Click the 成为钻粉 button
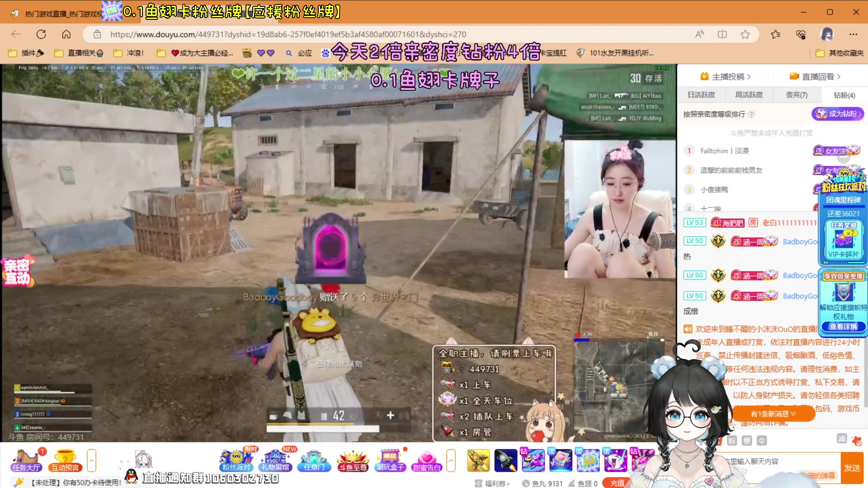 (838, 114)
